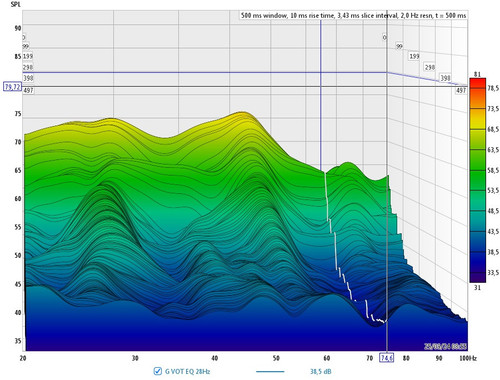500x380 pixels.
Task: Click the measurement date stamp in plot corner
Action: (x=445, y=346)
